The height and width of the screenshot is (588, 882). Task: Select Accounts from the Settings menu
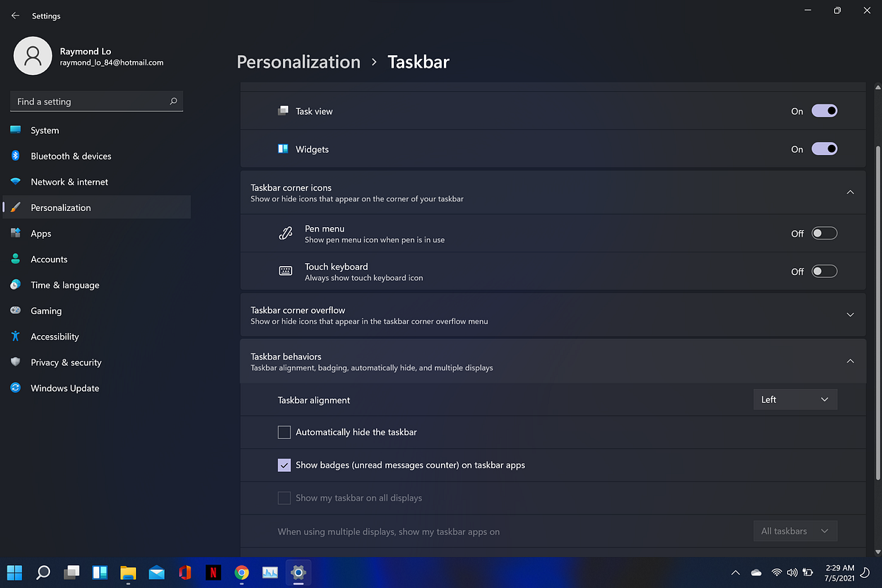coord(49,259)
